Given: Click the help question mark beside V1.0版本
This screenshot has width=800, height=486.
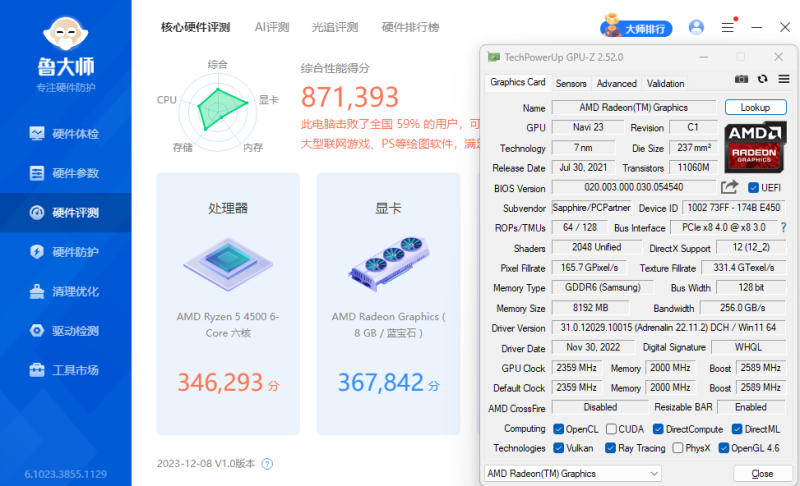Looking at the screenshot, I should tap(267, 464).
